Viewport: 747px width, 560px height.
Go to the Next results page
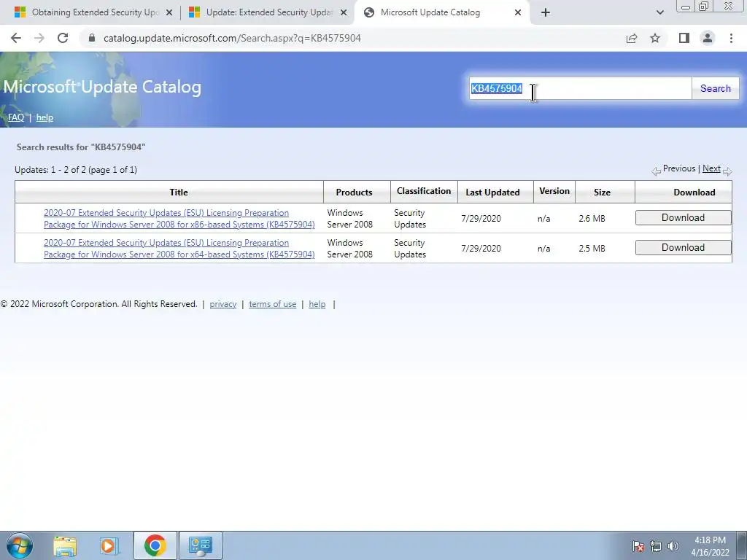tap(711, 168)
